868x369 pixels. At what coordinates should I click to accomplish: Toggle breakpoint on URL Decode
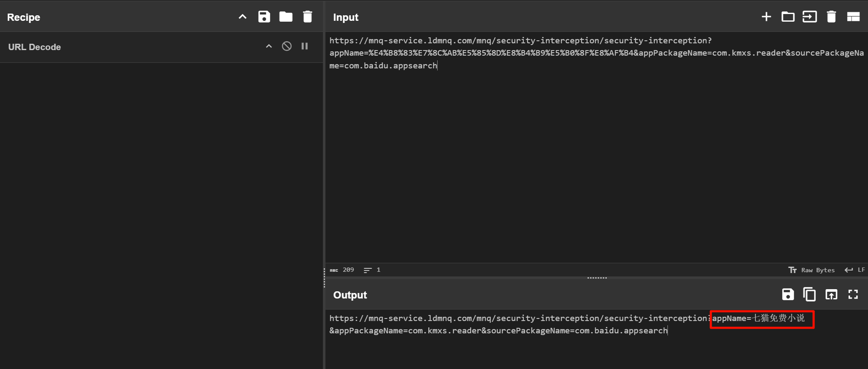(305, 46)
